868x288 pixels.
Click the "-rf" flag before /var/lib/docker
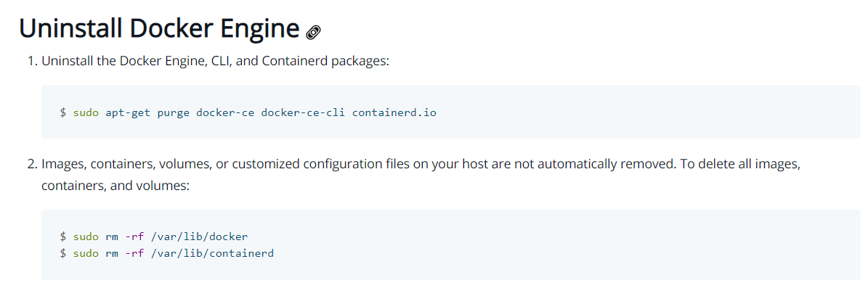(134, 236)
